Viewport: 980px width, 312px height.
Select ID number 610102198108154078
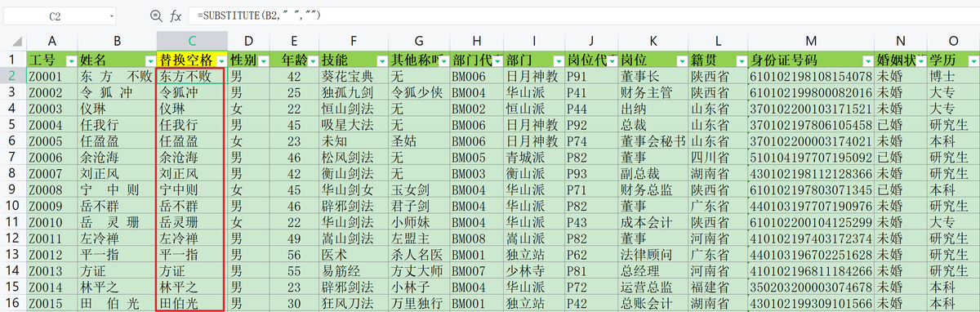click(x=811, y=77)
